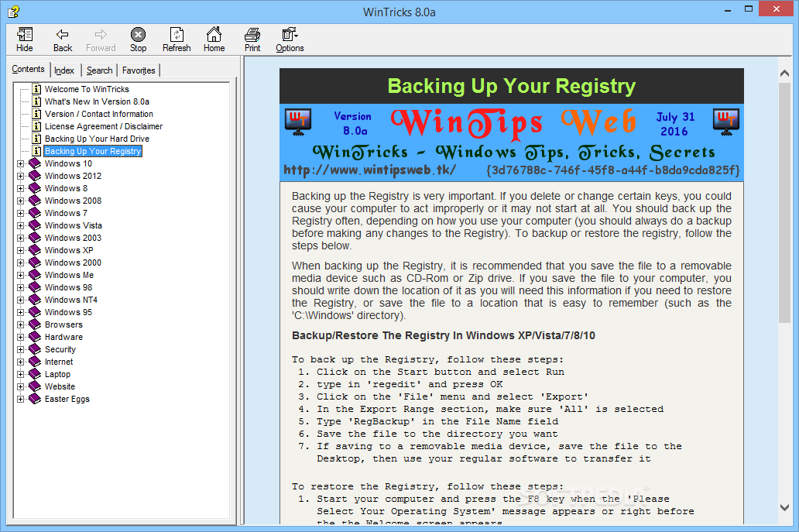Expand the Windows 2008 tree node
799x532 pixels.
point(20,201)
